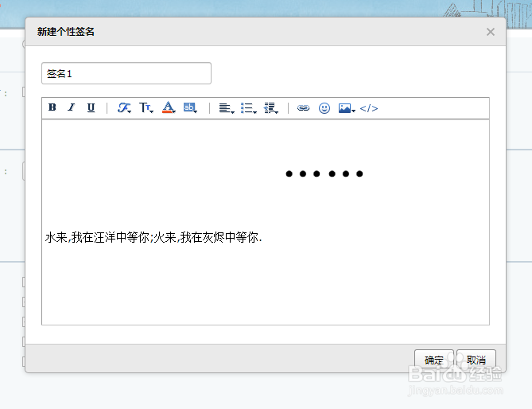Open the bullet list options
The height and width of the screenshot is (409, 532).
coord(248,108)
